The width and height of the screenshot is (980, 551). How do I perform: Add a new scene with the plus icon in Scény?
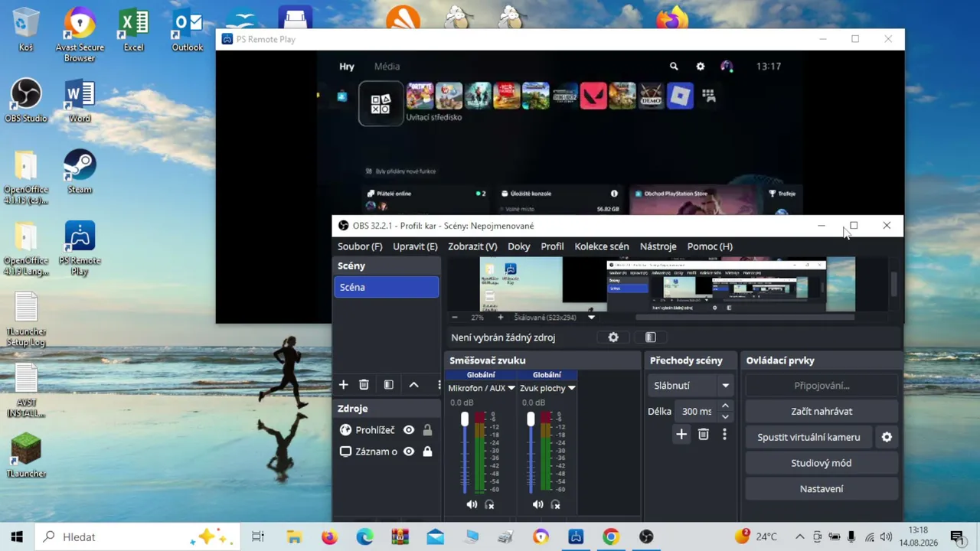tap(344, 385)
